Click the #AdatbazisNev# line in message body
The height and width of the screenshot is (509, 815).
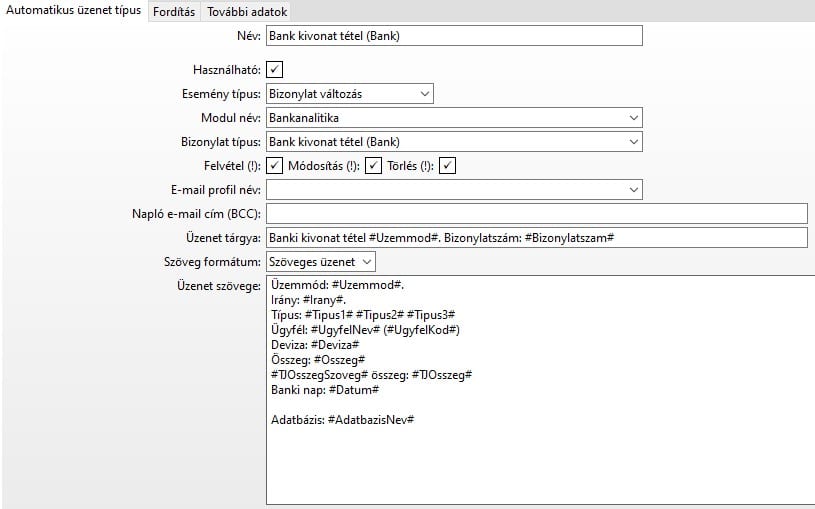pos(342,419)
